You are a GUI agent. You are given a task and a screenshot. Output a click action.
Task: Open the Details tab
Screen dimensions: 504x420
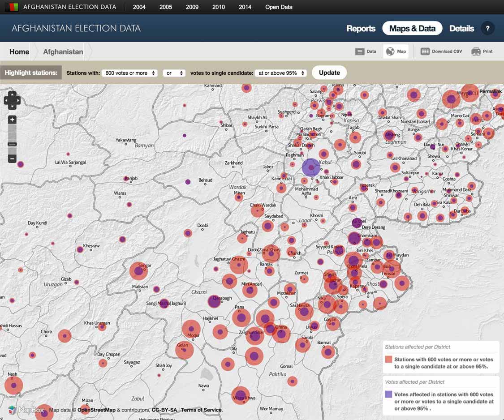(461, 28)
